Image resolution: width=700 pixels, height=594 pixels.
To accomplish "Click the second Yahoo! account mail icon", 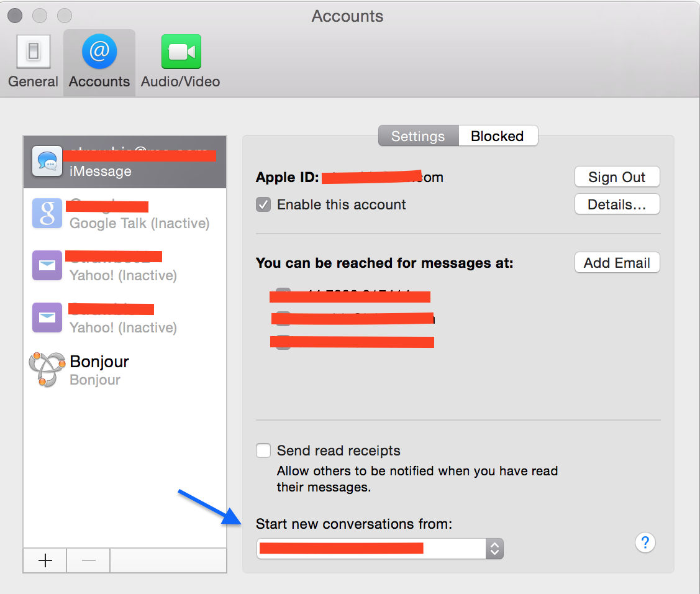I will (x=47, y=318).
